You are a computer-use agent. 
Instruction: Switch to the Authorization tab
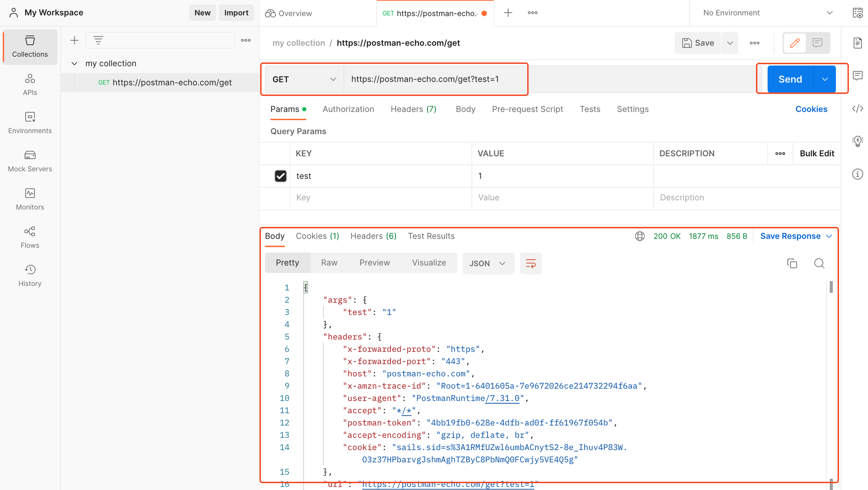[x=348, y=109]
